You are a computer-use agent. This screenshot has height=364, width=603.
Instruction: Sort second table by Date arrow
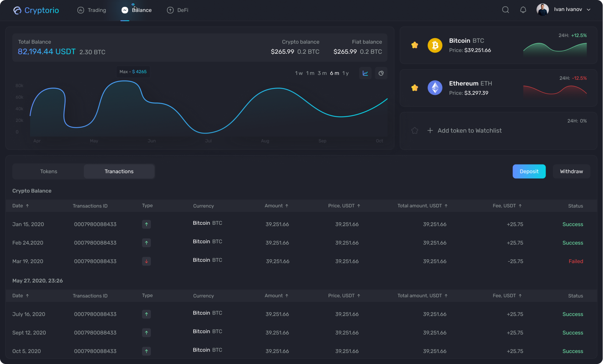coord(27,296)
